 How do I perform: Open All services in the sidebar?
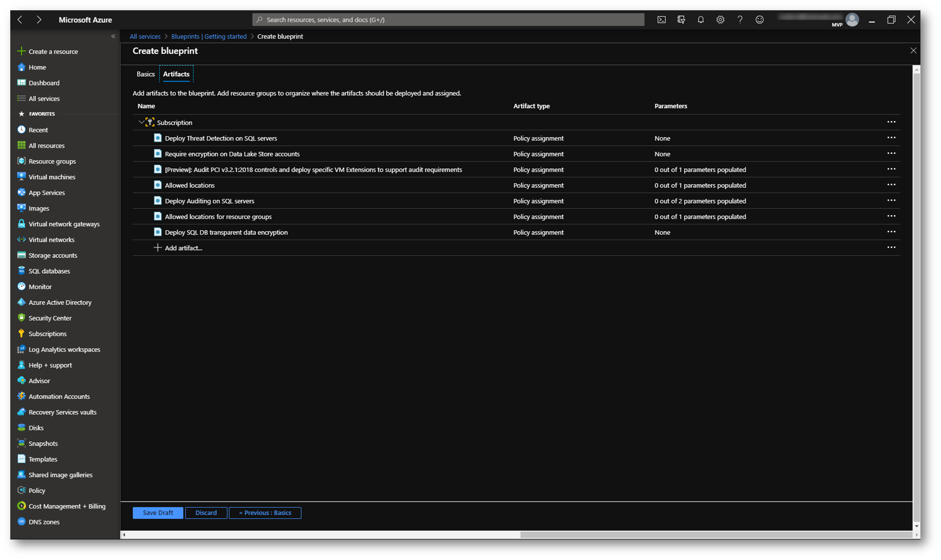[x=39, y=98]
